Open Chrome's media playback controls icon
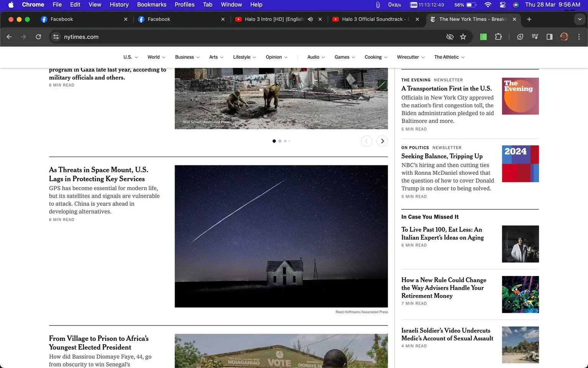 tap(535, 36)
